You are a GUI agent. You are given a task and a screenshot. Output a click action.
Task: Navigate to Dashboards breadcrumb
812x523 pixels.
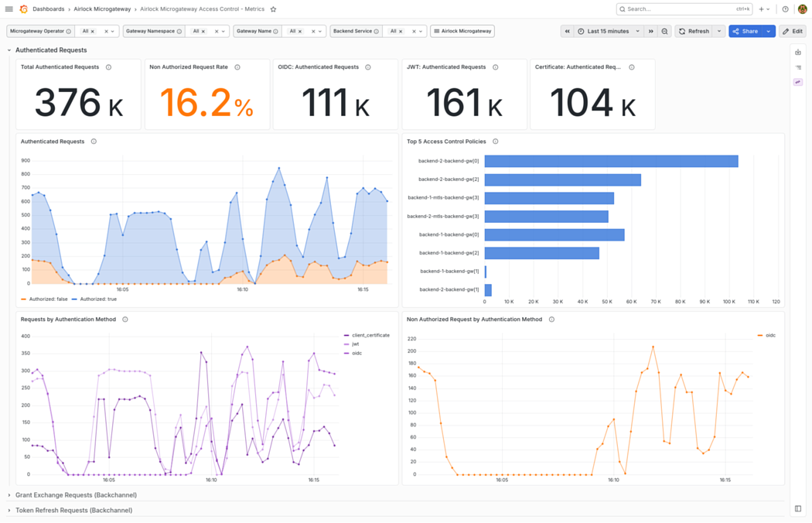(48, 9)
